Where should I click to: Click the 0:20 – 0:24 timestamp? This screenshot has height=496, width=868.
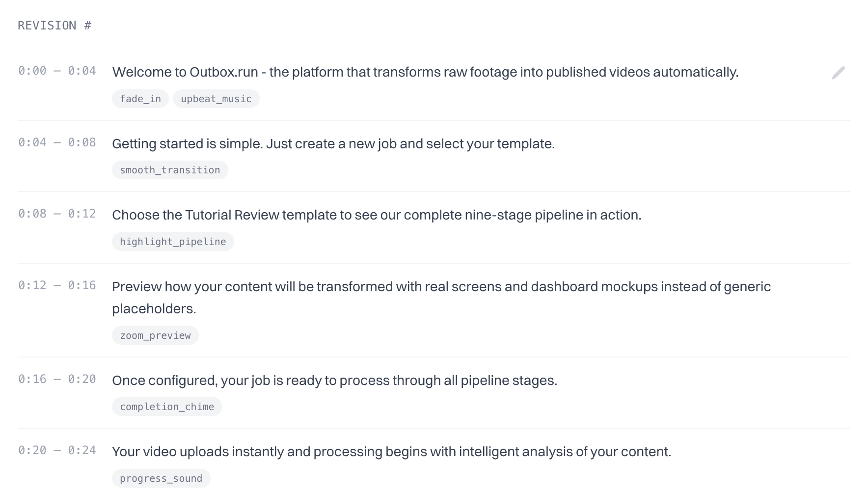tap(57, 450)
